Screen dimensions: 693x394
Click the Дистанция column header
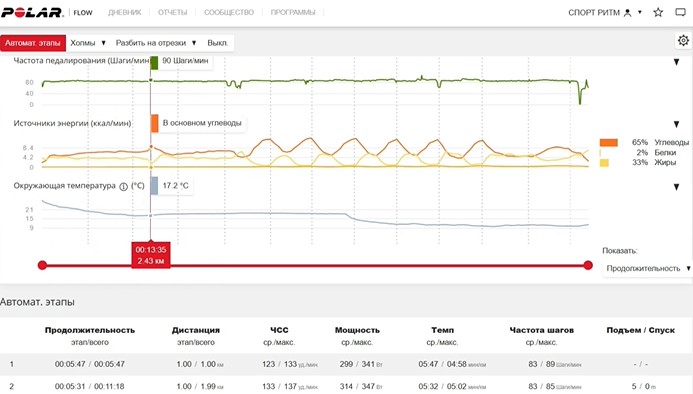coord(196,330)
